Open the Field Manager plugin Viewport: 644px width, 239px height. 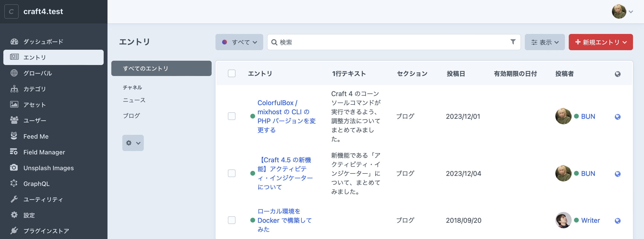[x=44, y=152]
